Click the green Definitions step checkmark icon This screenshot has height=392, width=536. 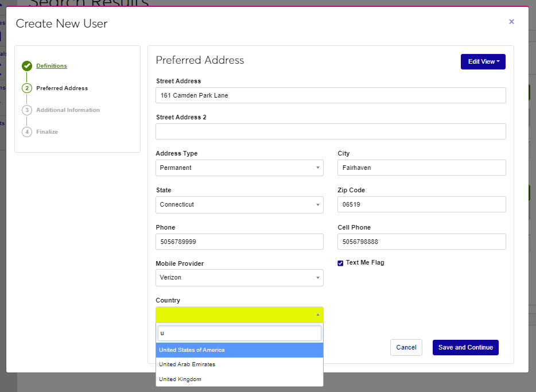pos(27,66)
